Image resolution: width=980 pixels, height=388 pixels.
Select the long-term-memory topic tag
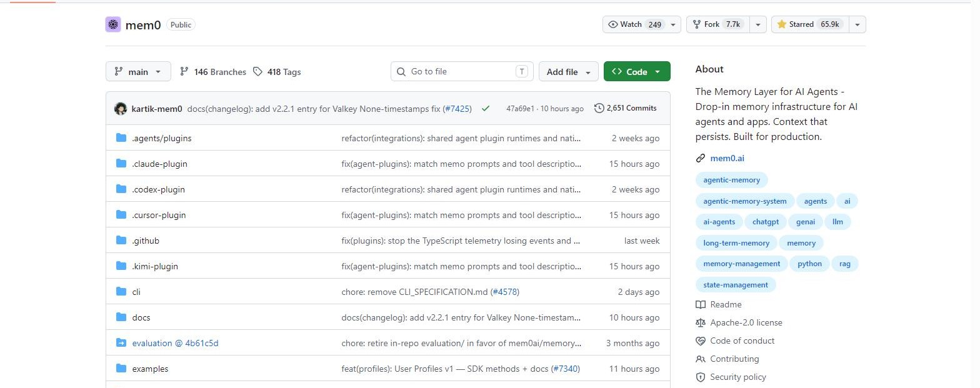[x=736, y=243]
